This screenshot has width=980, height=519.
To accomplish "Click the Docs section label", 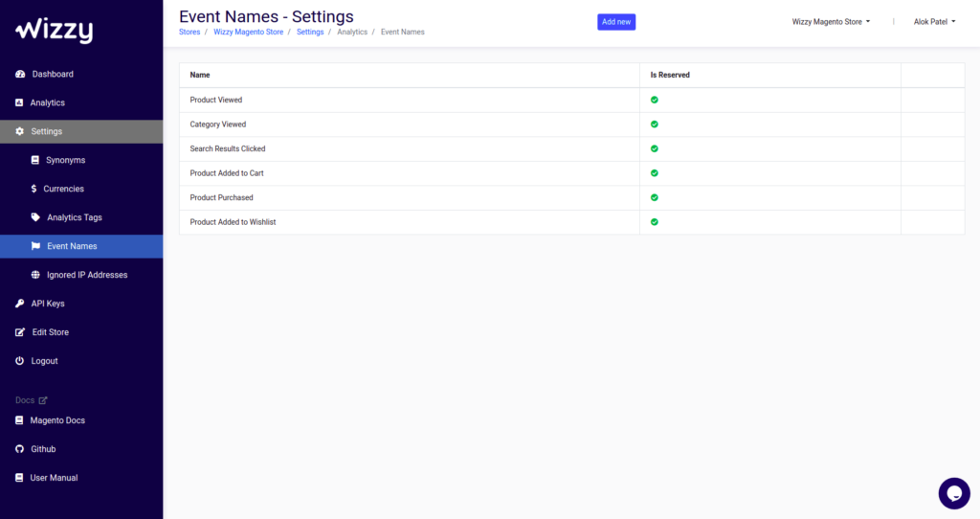I will [x=25, y=400].
